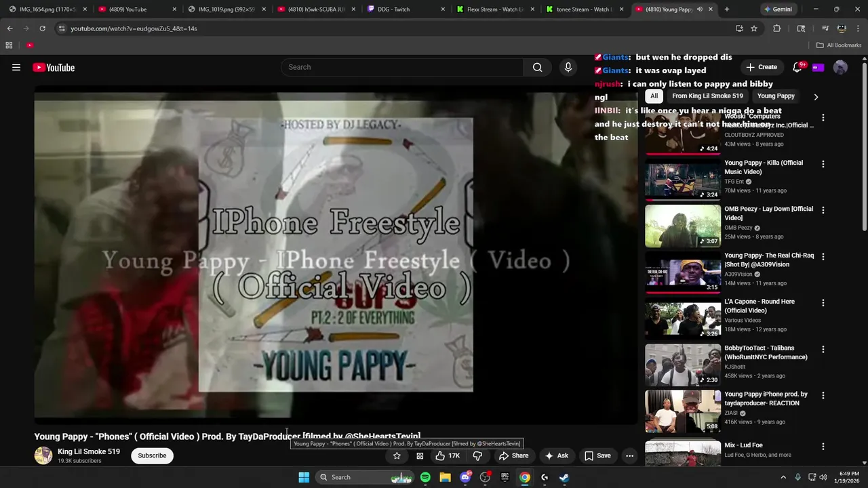Open All Bookmarks folder
Image resolution: width=868 pixels, height=488 pixels.
tap(839, 45)
